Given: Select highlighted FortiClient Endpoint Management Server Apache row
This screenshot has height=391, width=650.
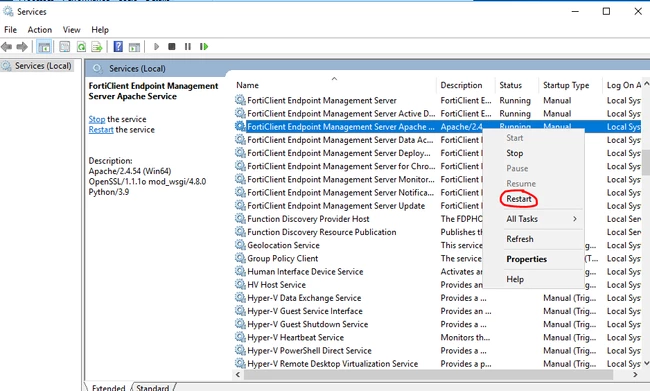Looking at the screenshot, I should tap(438, 127).
